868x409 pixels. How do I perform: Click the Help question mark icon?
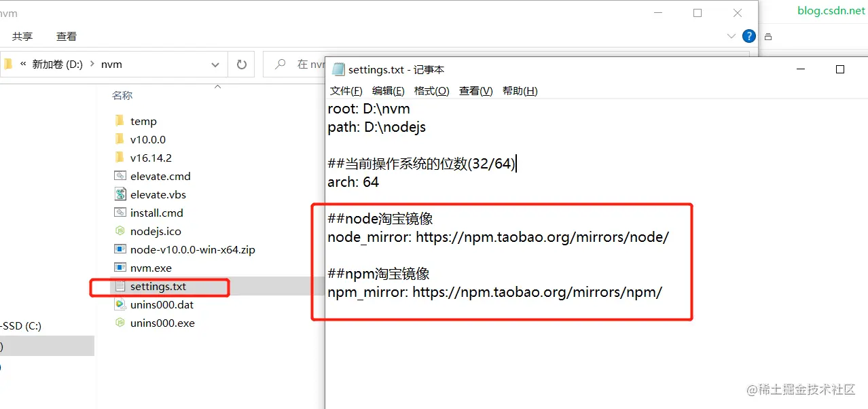[x=748, y=35]
